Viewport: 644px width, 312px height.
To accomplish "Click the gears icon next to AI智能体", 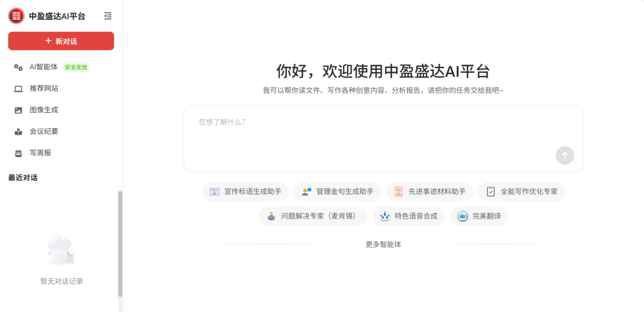I will [18, 67].
